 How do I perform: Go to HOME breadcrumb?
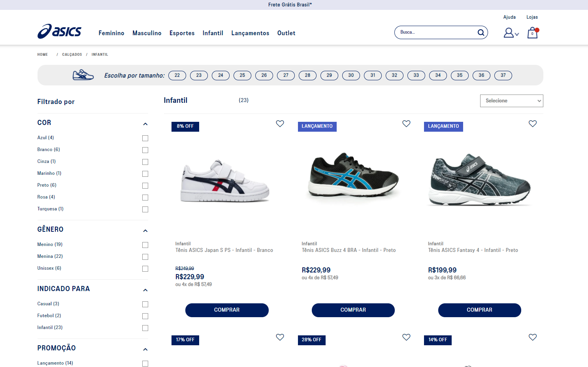[43, 55]
